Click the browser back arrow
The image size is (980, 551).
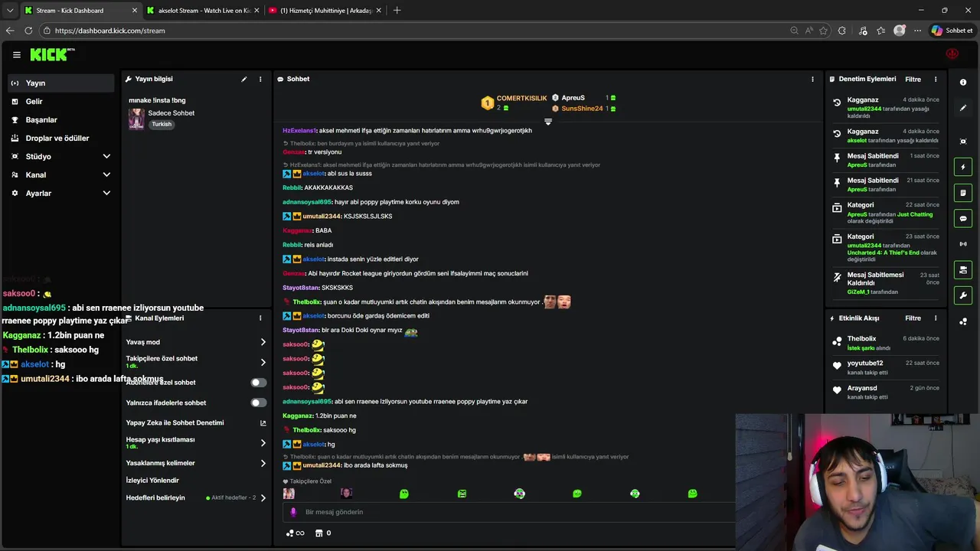tap(10, 31)
